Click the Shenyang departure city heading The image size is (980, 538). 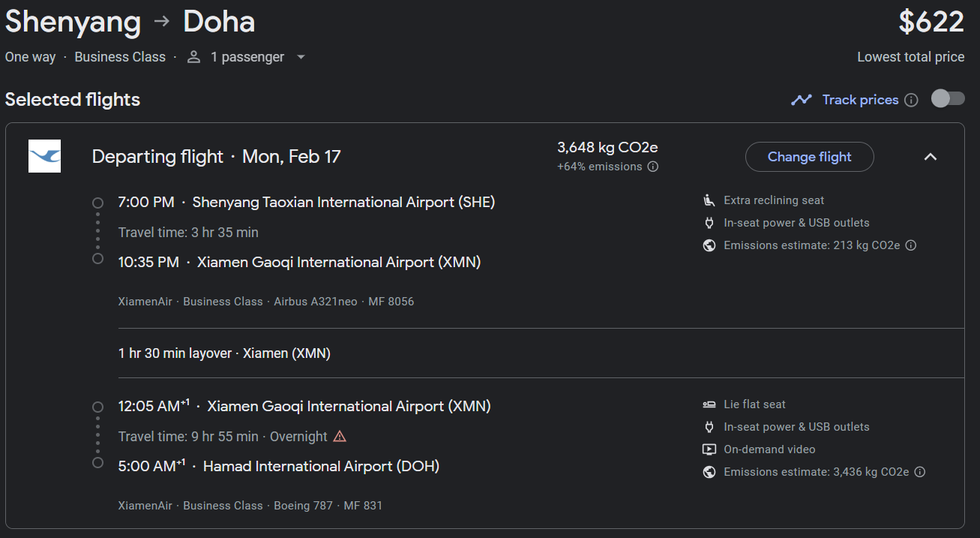[x=73, y=22]
